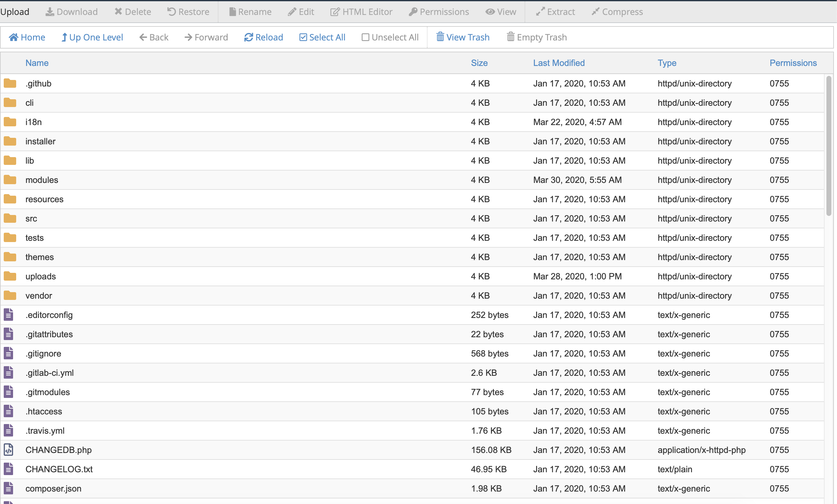This screenshot has height=504, width=837.
Task: Click the .htaccess file icon
Action: pyautogui.click(x=8, y=411)
